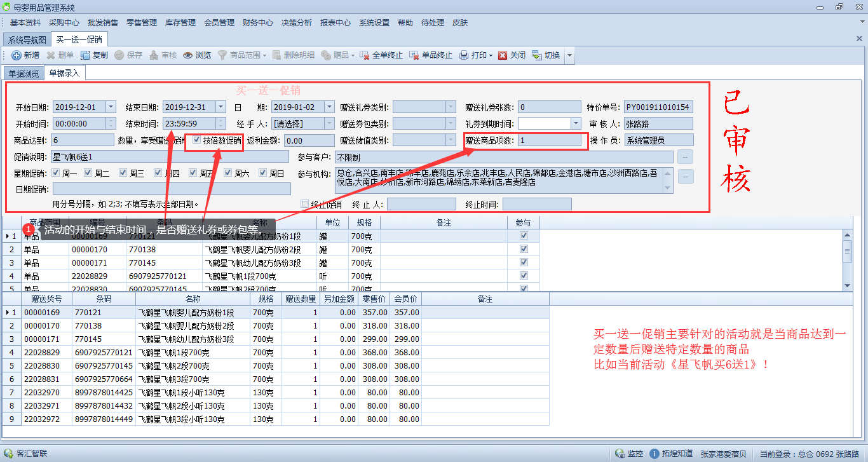The image size is (868, 462).
Task: Open the 系统设置 menu
Action: pyautogui.click(x=374, y=23)
